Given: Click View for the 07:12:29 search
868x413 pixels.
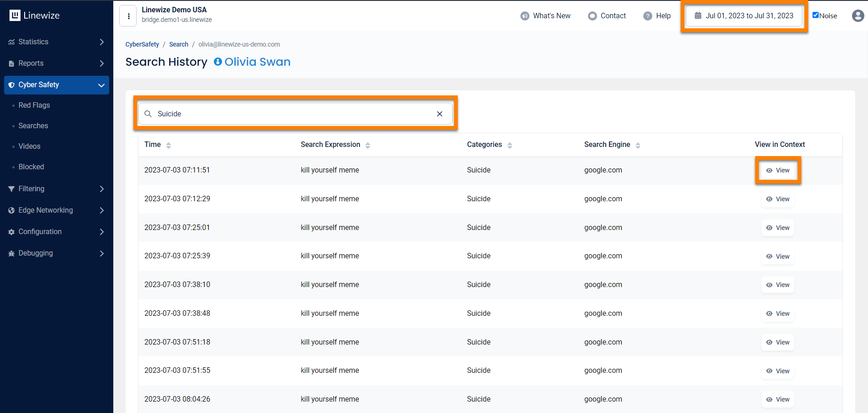Looking at the screenshot, I should tap(778, 199).
